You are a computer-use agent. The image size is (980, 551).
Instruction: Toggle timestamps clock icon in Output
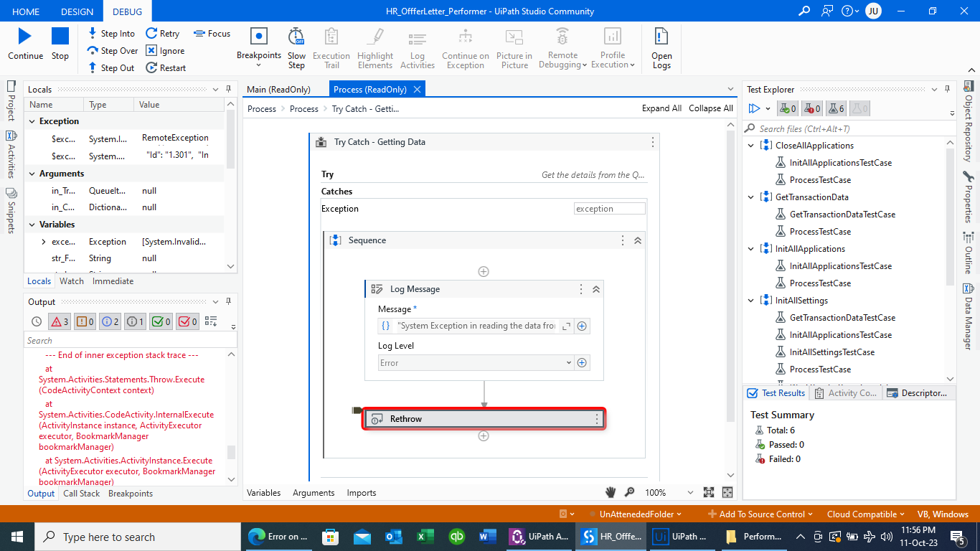tap(37, 321)
